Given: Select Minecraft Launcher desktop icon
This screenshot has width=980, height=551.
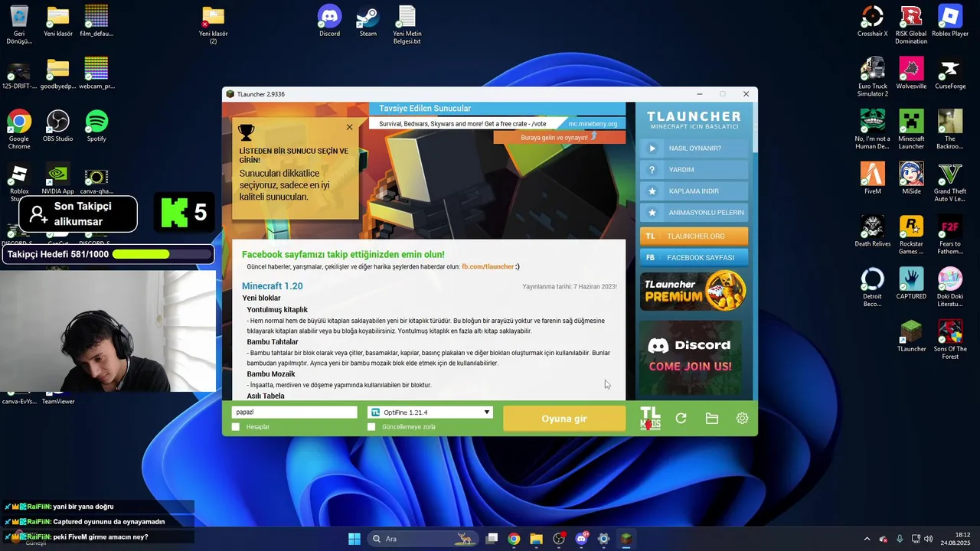Looking at the screenshot, I should 911,129.
